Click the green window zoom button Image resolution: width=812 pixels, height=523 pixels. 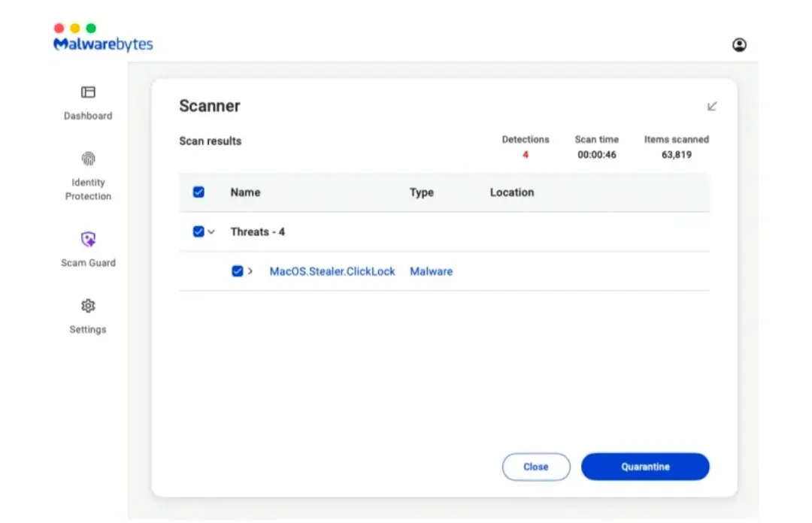pos(91,28)
